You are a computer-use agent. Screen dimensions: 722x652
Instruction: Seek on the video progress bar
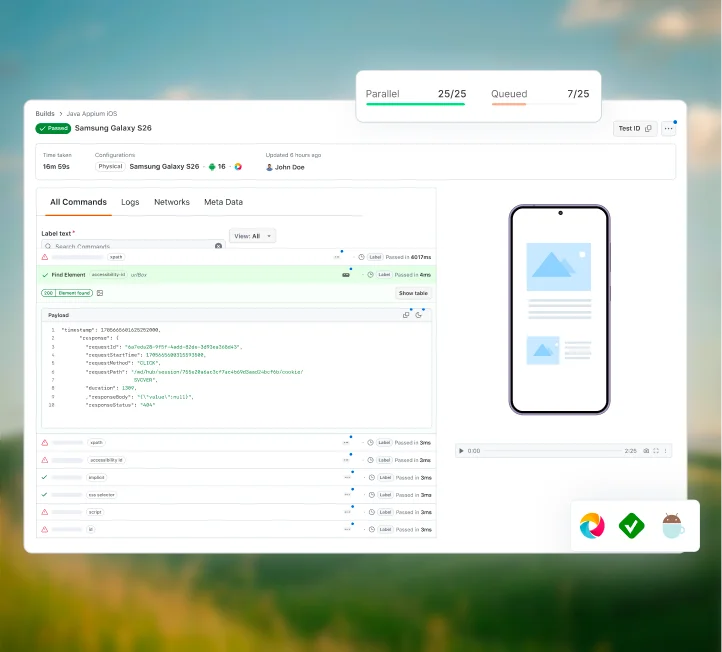pyautogui.click(x=553, y=451)
